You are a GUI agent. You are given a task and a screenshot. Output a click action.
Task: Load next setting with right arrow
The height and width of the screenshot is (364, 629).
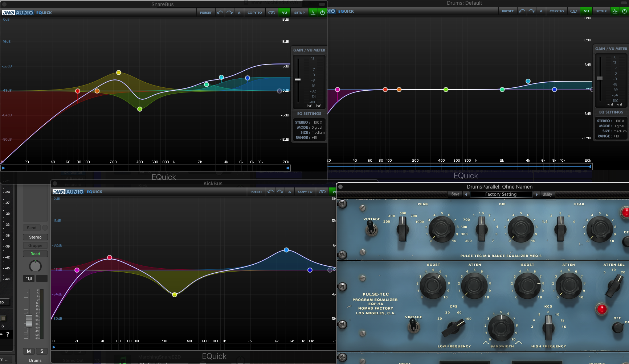tap(536, 194)
